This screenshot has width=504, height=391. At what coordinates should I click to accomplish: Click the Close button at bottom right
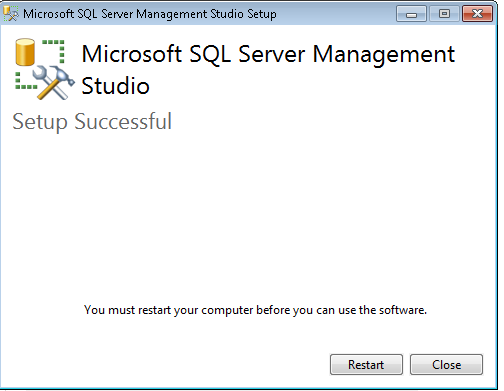(x=446, y=364)
